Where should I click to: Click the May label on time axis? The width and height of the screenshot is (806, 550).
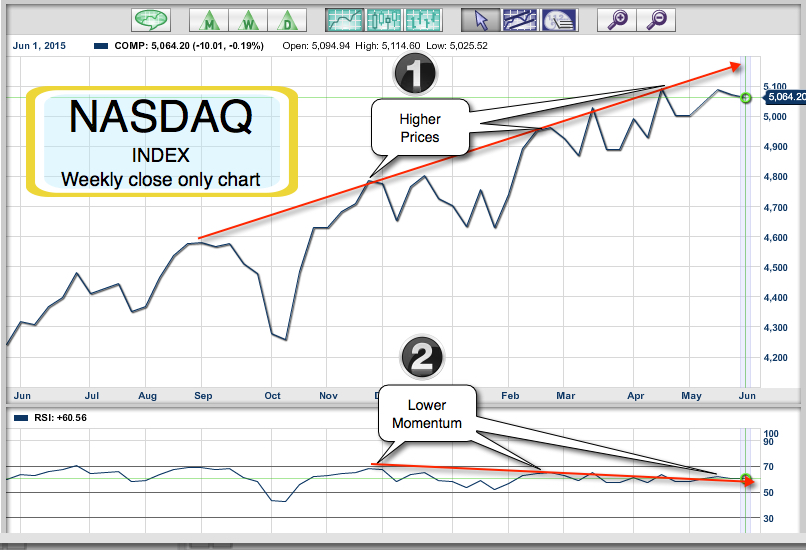click(x=691, y=396)
